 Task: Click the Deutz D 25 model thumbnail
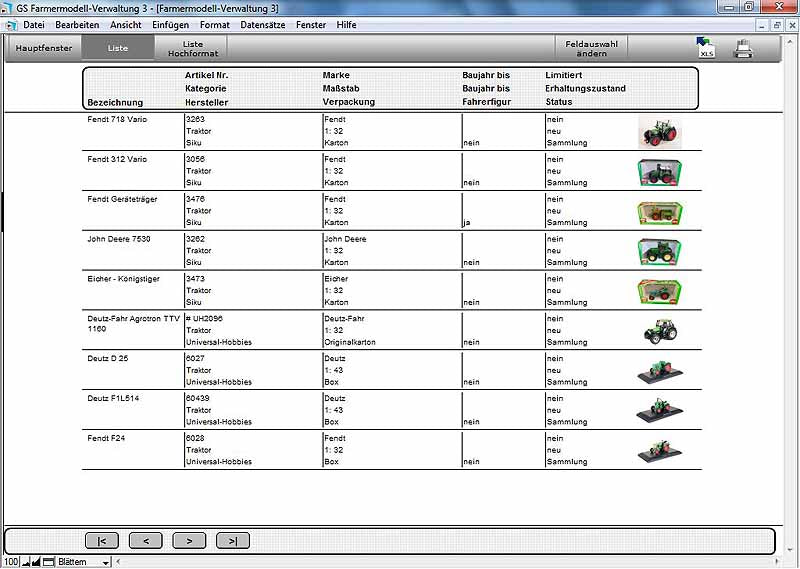660,371
